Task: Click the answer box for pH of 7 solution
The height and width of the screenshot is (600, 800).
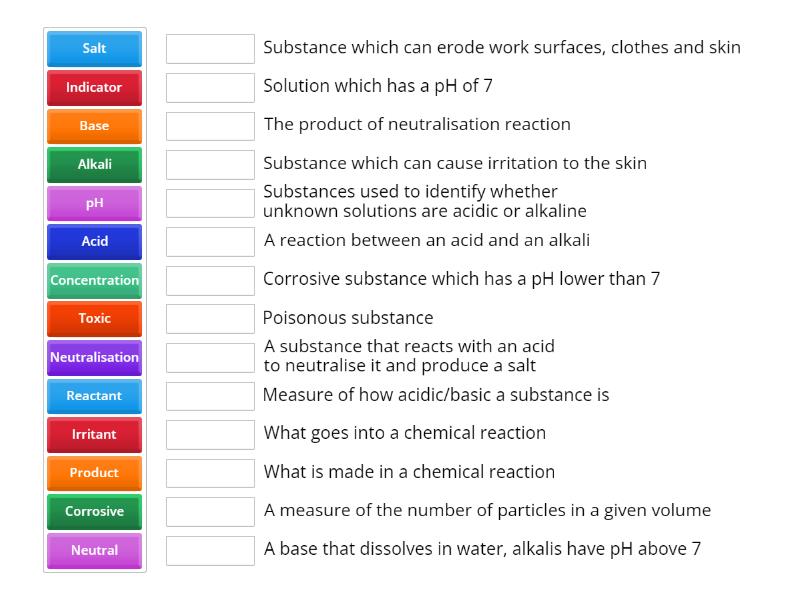Action: click(x=210, y=87)
